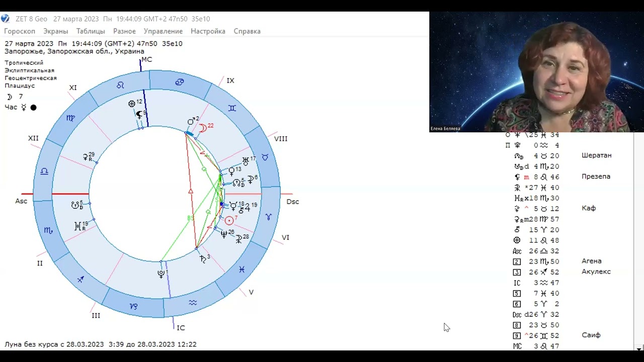Click the Pluto glyph near IC
This screenshot has height=362, width=644.
click(161, 274)
